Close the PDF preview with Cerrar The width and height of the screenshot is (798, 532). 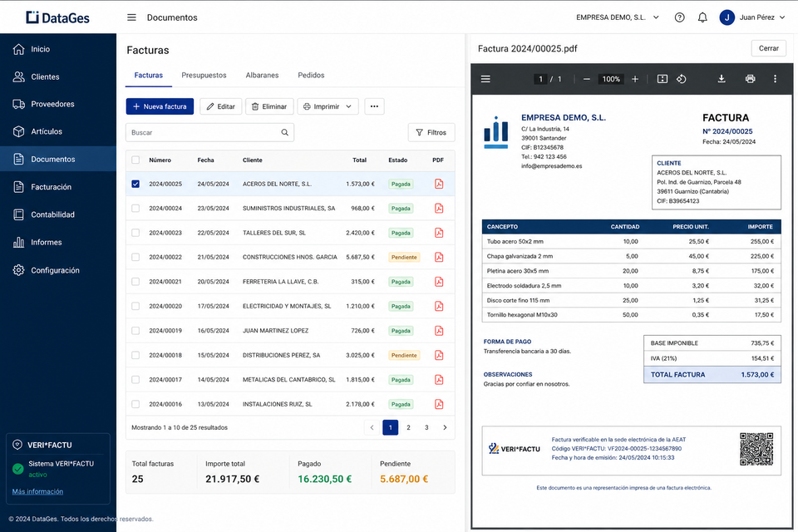[768, 48]
